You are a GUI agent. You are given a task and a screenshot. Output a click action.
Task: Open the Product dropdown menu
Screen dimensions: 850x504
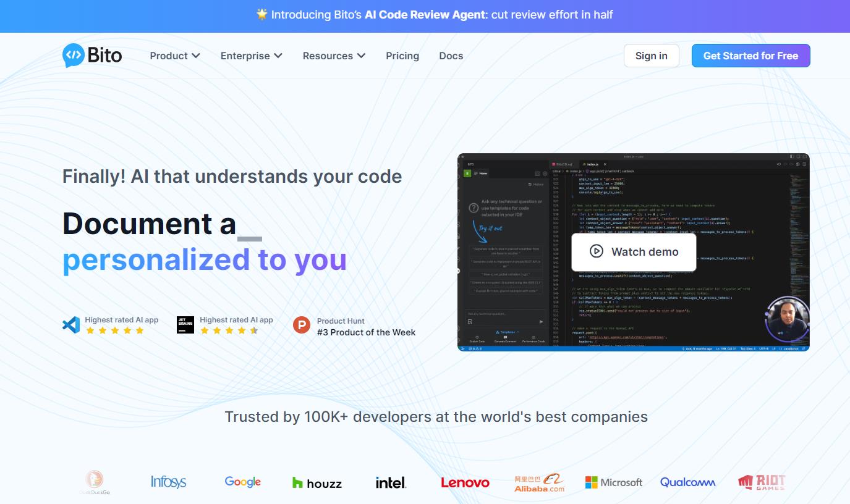point(175,56)
